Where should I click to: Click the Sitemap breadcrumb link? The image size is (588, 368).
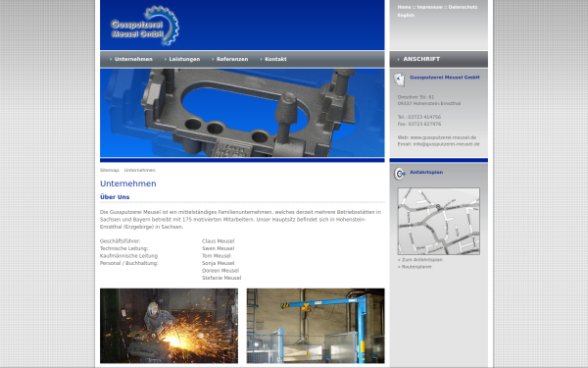click(109, 170)
